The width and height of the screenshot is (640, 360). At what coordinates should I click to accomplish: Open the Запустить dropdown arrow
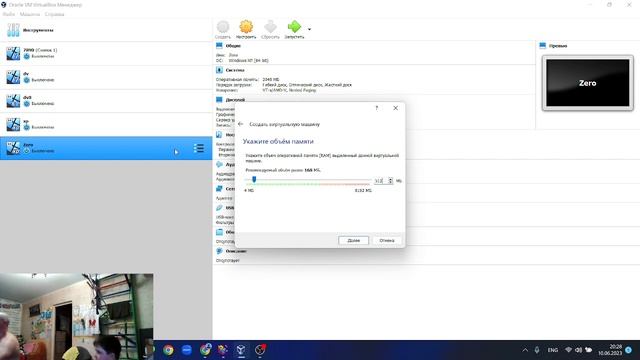pos(309,29)
